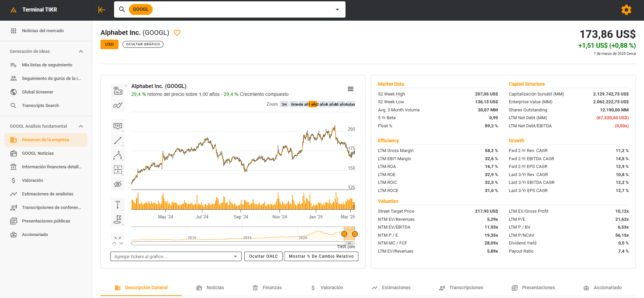Select the flag marker annotation tool
Image resolution: width=644 pixels, height=298 pixels.
(117, 219)
